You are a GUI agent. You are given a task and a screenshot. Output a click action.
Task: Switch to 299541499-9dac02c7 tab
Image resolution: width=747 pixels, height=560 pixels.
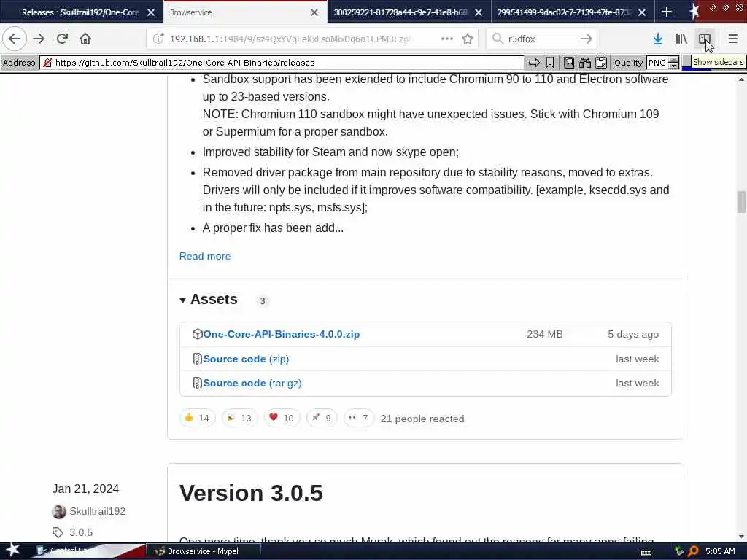(x=564, y=12)
